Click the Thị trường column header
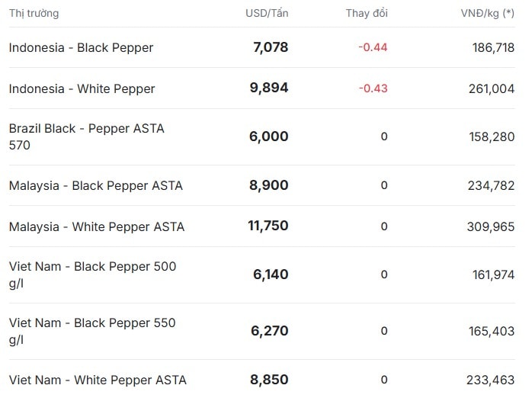This screenshot has height=398, width=532. tap(34, 13)
